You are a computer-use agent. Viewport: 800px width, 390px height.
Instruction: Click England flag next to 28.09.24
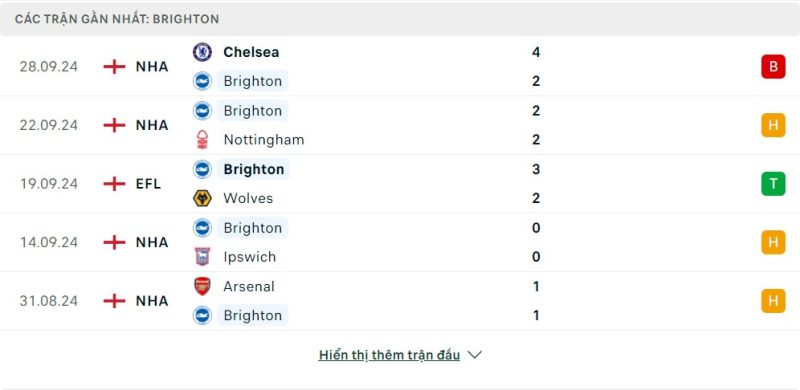[x=114, y=67]
